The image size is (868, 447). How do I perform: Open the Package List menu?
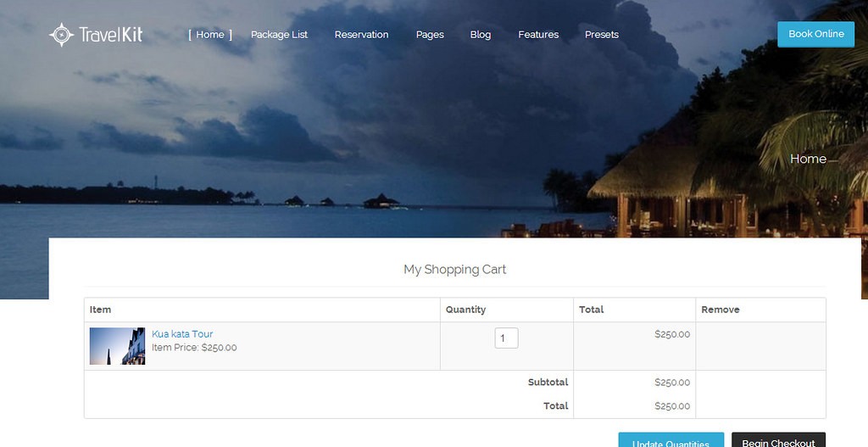click(x=279, y=34)
